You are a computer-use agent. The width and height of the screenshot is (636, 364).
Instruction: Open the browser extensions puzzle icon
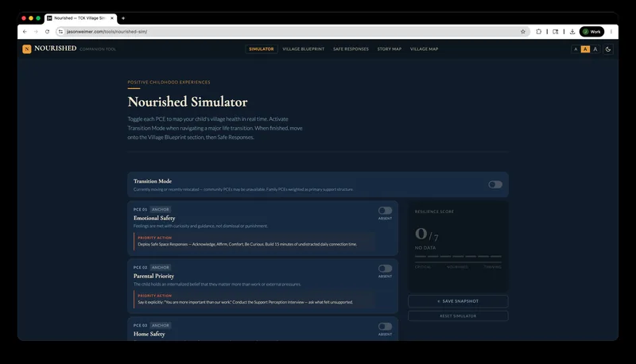(539, 32)
